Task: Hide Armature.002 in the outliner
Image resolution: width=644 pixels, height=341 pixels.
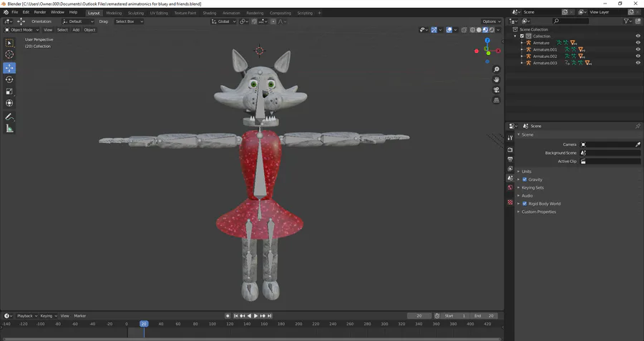Action: pos(638,56)
